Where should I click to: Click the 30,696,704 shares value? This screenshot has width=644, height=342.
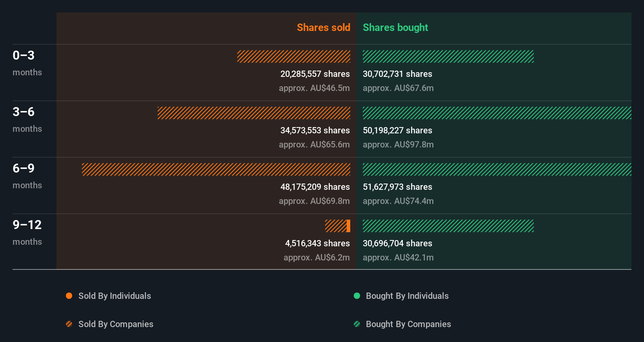397,243
